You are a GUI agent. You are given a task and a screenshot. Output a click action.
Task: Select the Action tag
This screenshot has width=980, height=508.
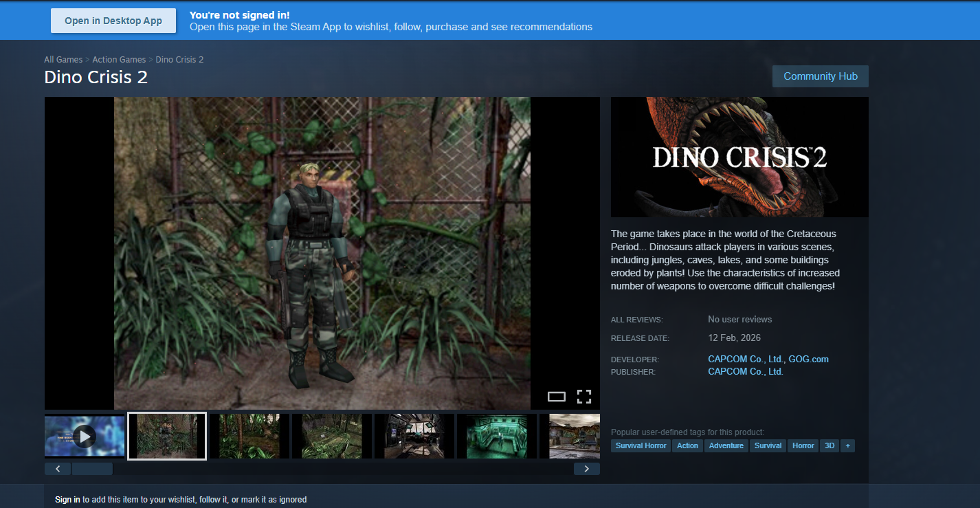coord(687,445)
